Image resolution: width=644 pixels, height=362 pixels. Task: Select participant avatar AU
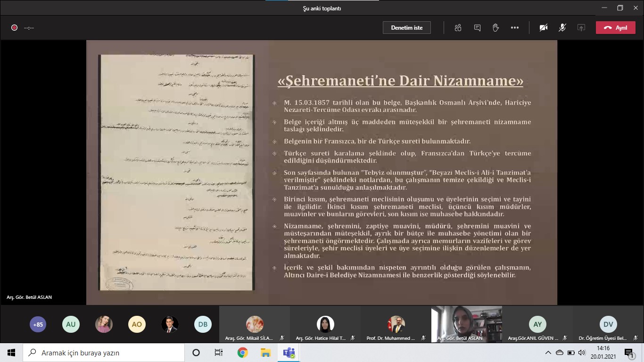tap(71, 324)
